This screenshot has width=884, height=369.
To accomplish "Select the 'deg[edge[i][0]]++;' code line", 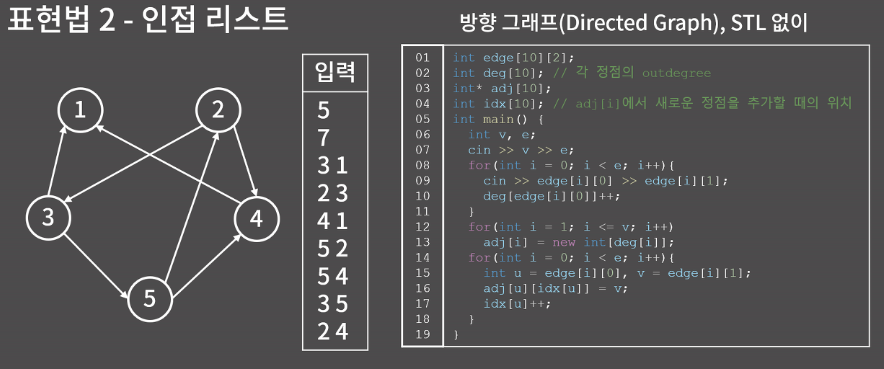I will coord(551,196).
